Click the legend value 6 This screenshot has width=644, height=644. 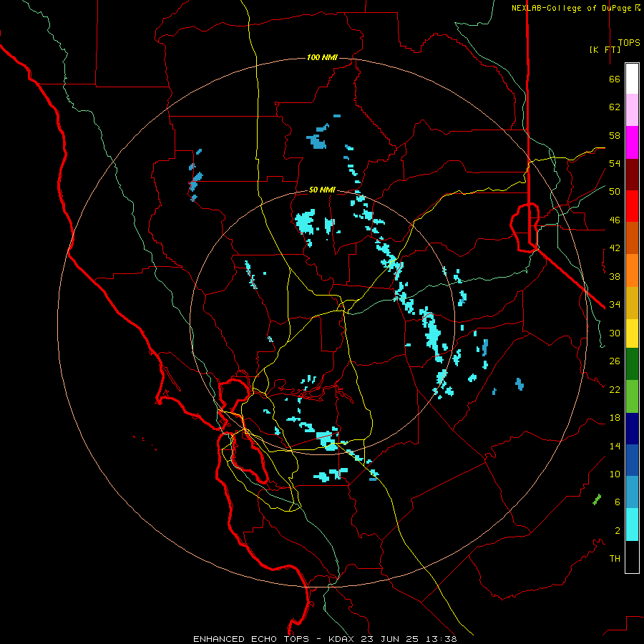point(618,502)
